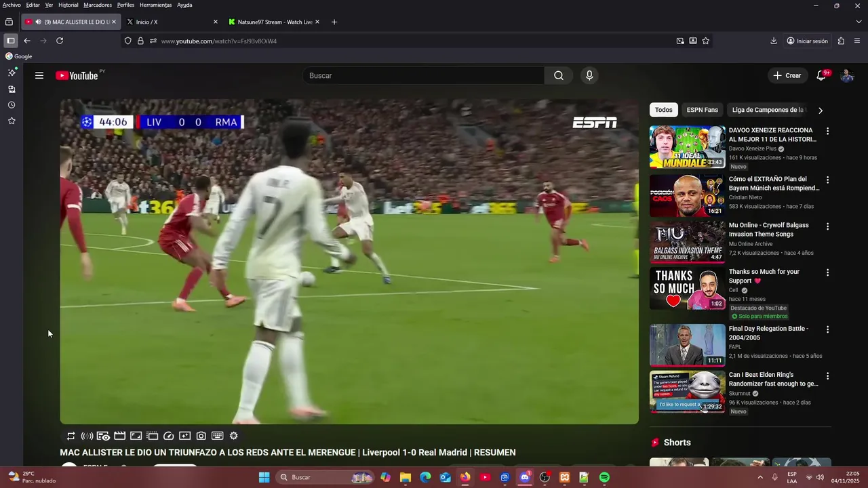Click the address bar URL
Image resolution: width=868 pixels, height=488 pixels.
(x=219, y=41)
